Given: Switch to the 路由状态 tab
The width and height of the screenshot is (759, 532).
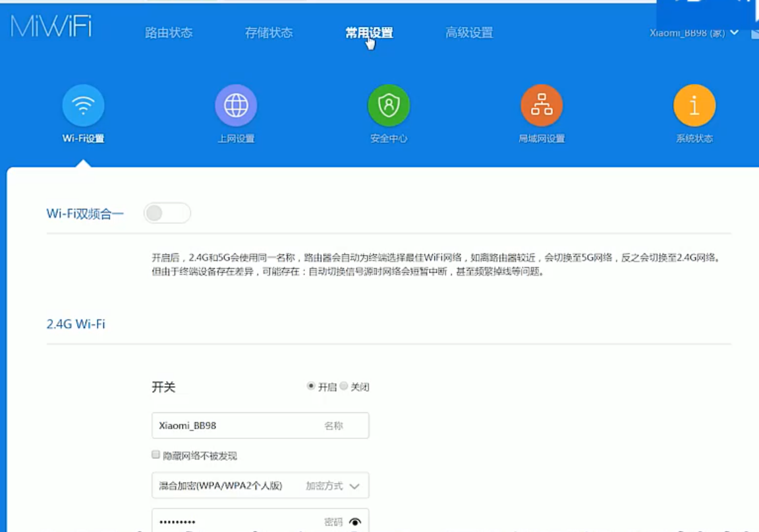Looking at the screenshot, I should pyautogui.click(x=169, y=33).
